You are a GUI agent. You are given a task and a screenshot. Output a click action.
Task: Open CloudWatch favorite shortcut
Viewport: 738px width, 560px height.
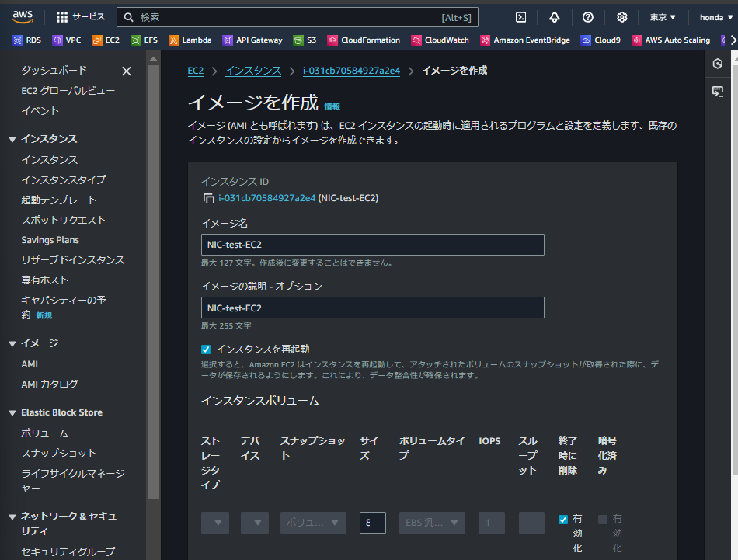click(x=440, y=40)
